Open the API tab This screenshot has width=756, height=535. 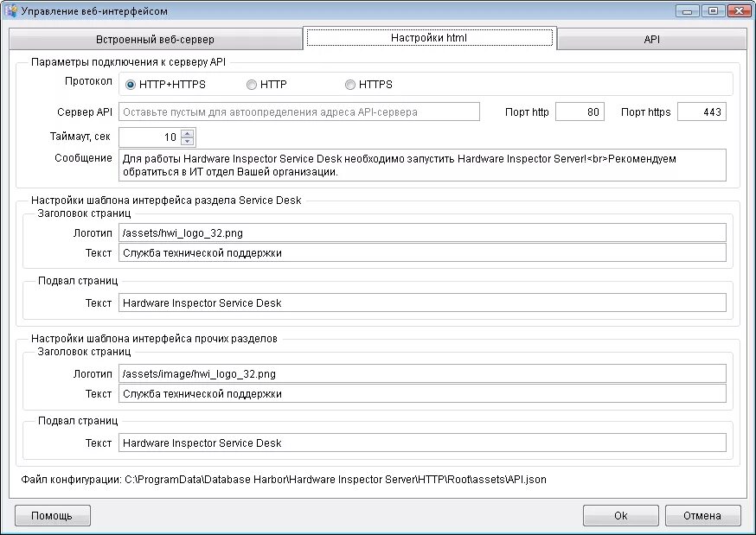(x=651, y=40)
